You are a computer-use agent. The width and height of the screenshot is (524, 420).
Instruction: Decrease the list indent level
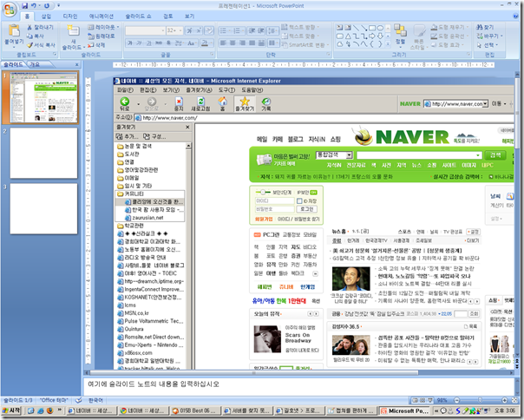(x=252, y=30)
